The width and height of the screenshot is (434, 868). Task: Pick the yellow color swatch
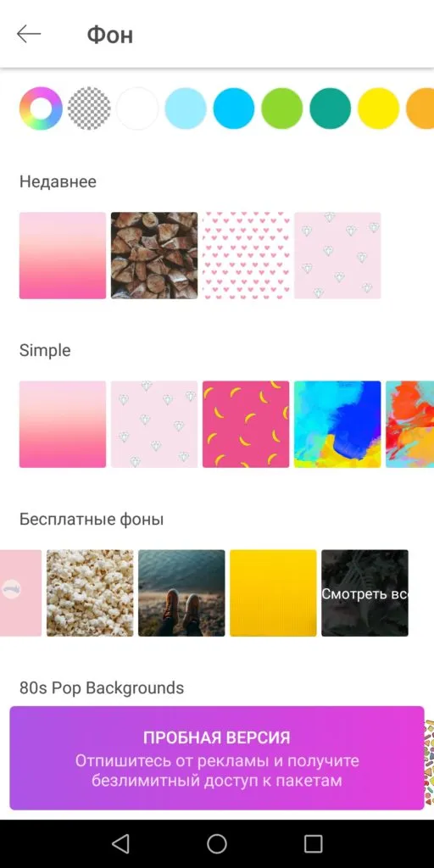pyautogui.click(x=378, y=108)
